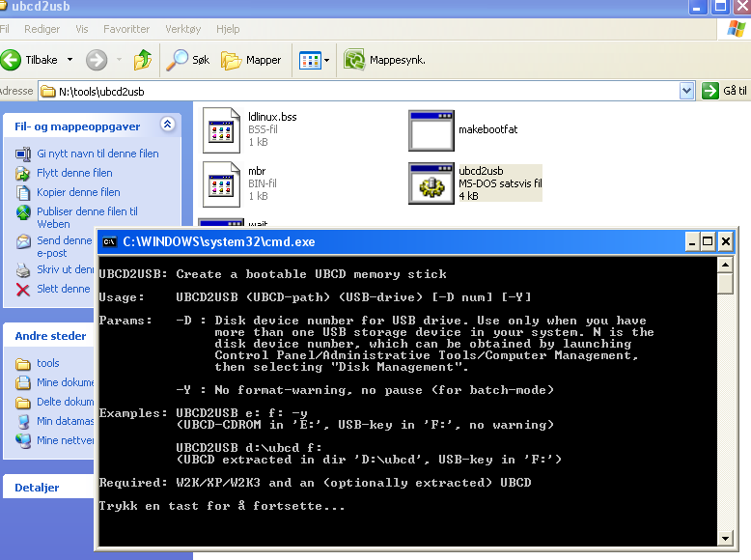Select the ubcd2usb batch file icon
Viewport: 751px width, 560px height.
tap(431, 184)
